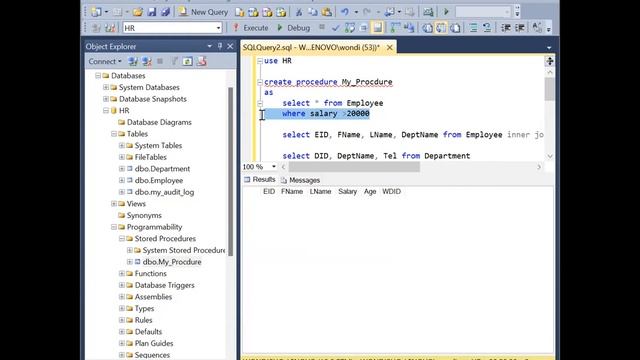640x360 pixels.
Task: Click the Uncomment selected lines icon
Action: [x=487, y=28]
